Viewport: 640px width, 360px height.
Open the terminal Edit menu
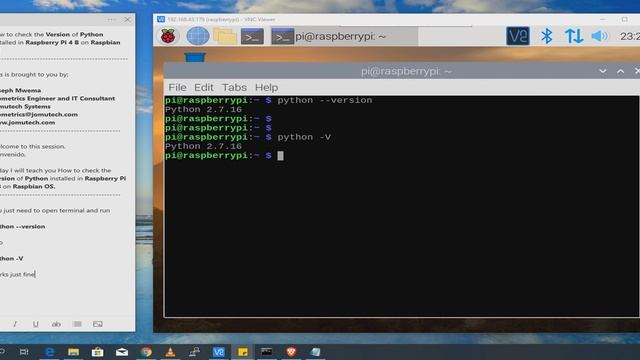(204, 87)
